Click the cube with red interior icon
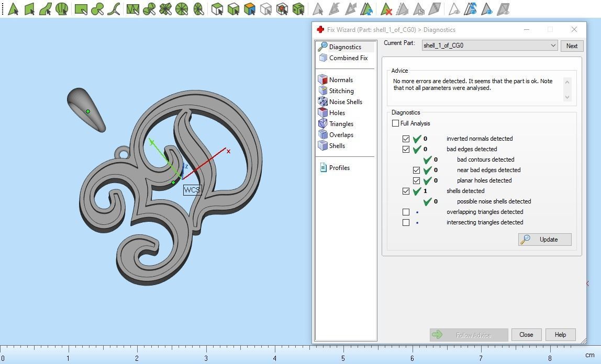 [x=282, y=9]
